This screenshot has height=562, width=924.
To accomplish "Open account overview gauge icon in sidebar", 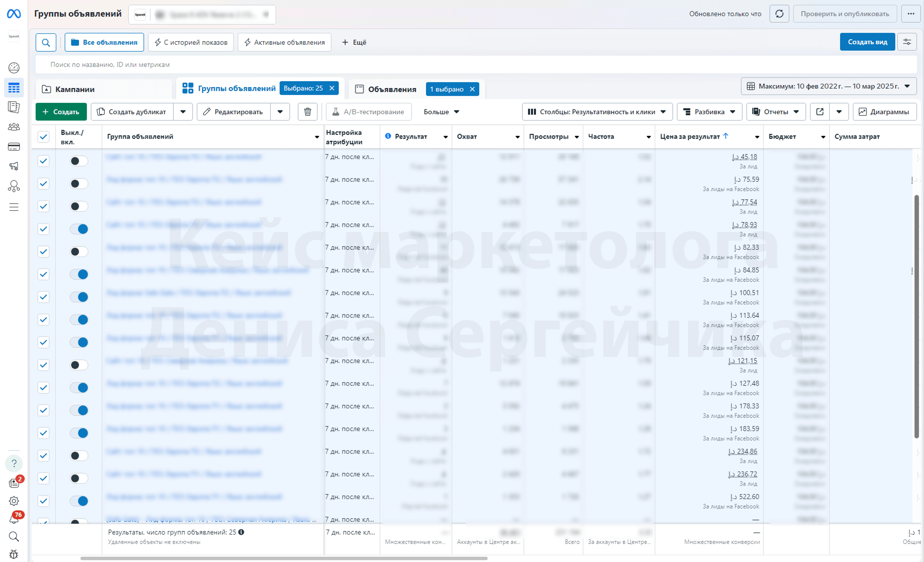I will pos(14,68).
